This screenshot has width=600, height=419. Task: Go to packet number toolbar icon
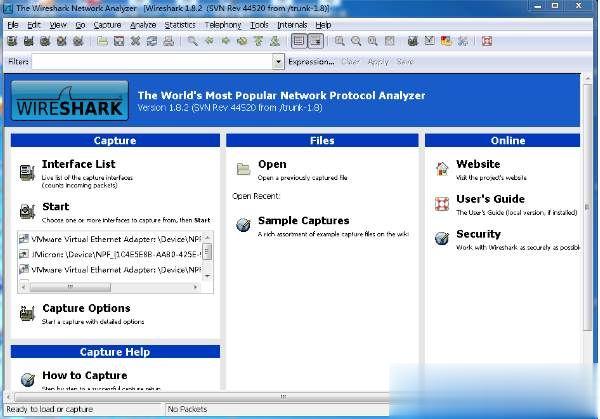pos(242,41)
